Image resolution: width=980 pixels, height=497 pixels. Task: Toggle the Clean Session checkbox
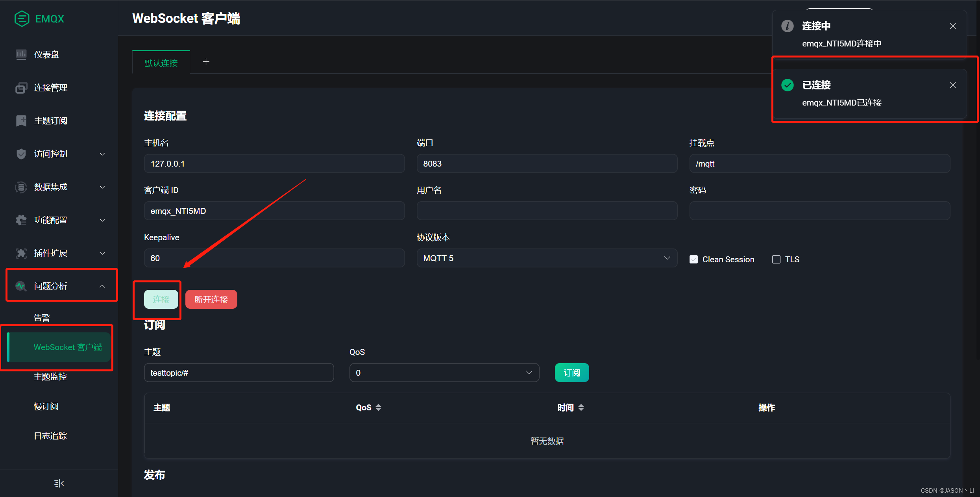(x=693, y=259)
